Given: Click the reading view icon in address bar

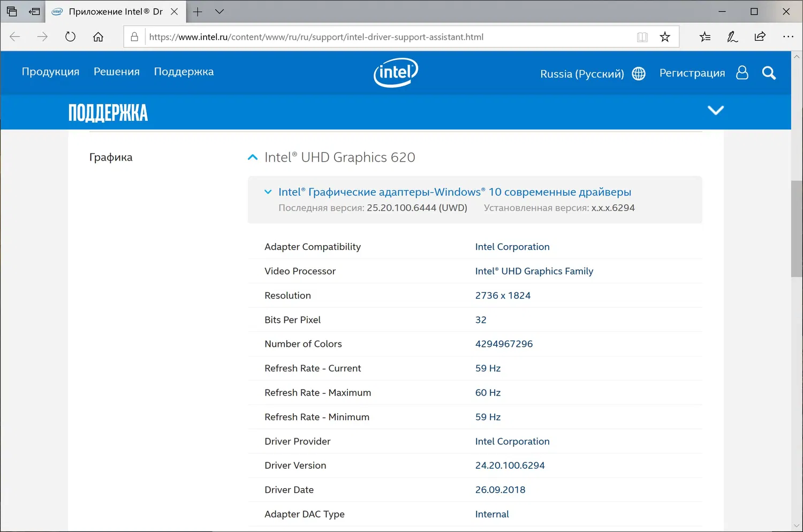Looking at the screenshot, I should click(642, 36).
